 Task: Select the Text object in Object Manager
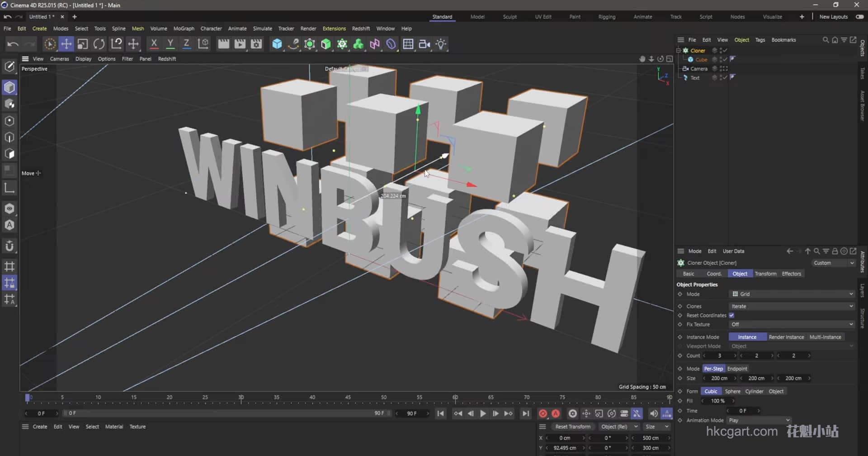[695, 78]
